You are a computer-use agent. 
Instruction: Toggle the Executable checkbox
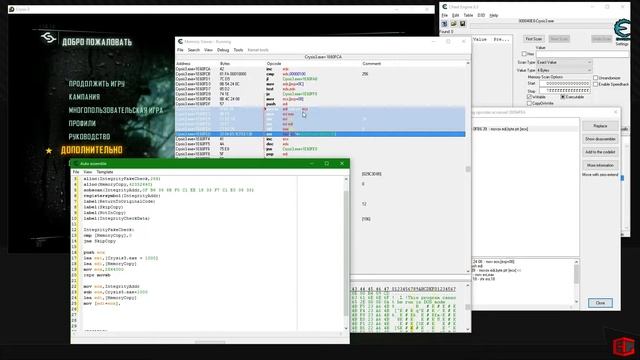(563, 97)
